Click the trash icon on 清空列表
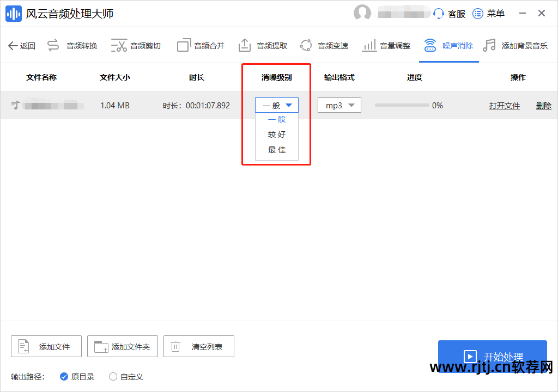558x392 pixels. [x=175, y=346]
